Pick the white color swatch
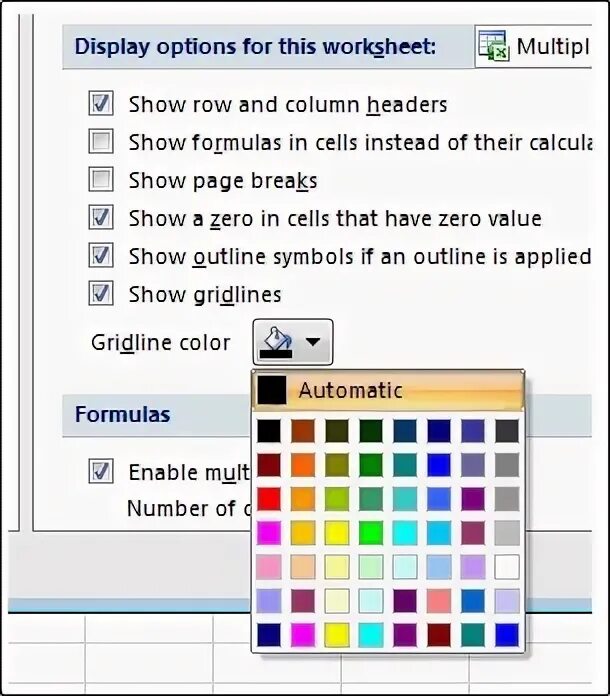Screen dimensions: 610x696 pyautogui.click(x=507, y=567)
